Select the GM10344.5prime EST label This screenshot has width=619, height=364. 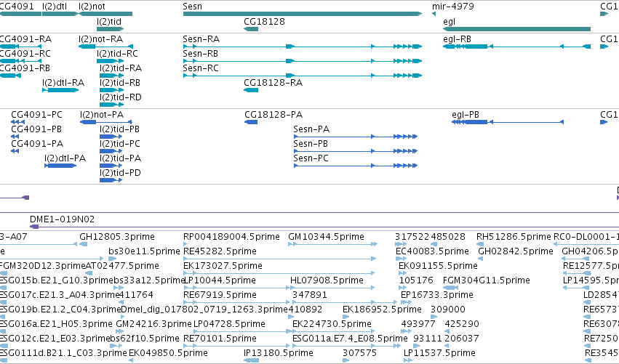click(x=326, y=237)
